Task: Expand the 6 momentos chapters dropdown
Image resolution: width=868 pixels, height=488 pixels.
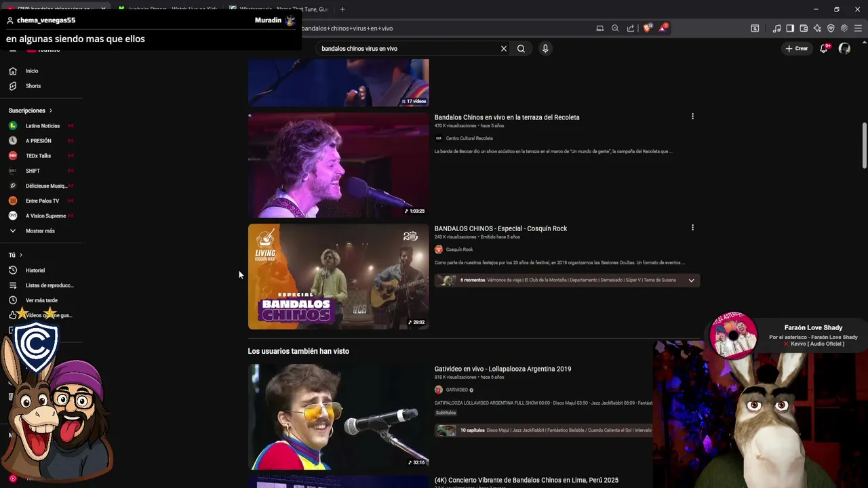Action: point(691,280)
